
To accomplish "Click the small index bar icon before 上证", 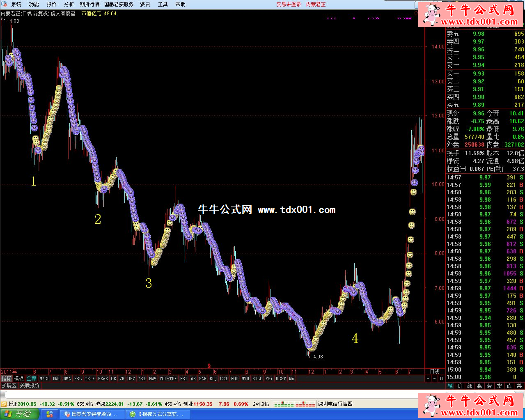I will click(4, 404).
